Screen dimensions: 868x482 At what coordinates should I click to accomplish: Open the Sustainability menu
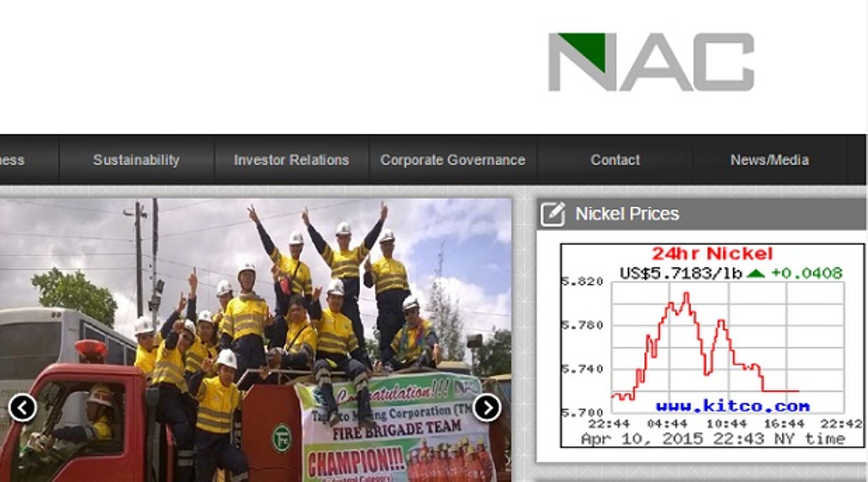click(x=137, y=159)
